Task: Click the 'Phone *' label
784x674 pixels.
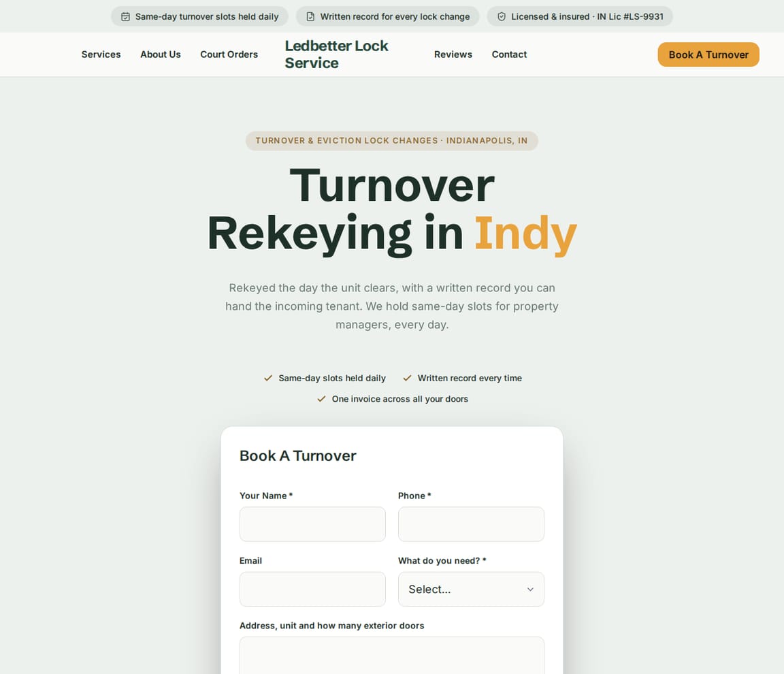Action: coord(414,496)
